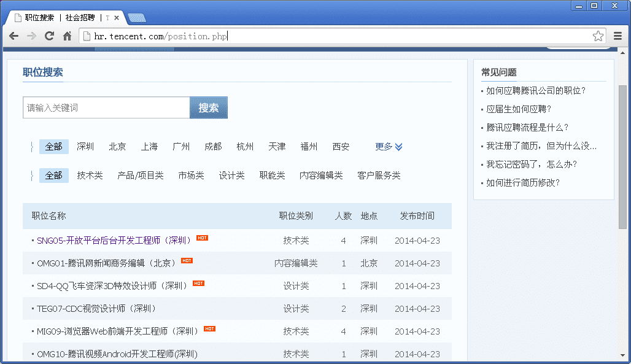The height and width of the screenshot is (364, 631).
Task: Filter by city 深圳
Action: (x=85, y=147)
